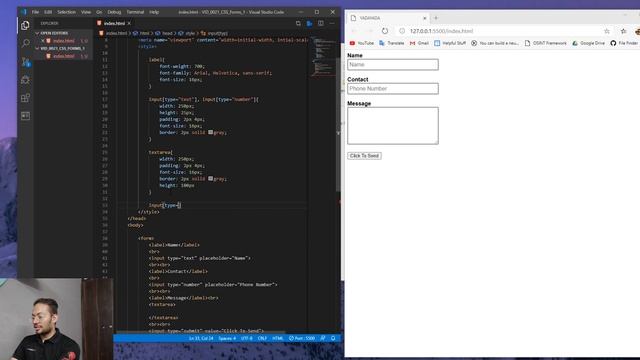This screenshot has height=360, width=640.
Task: Open the Helpful Stuff bookmark folder
Action: point(450,43)
